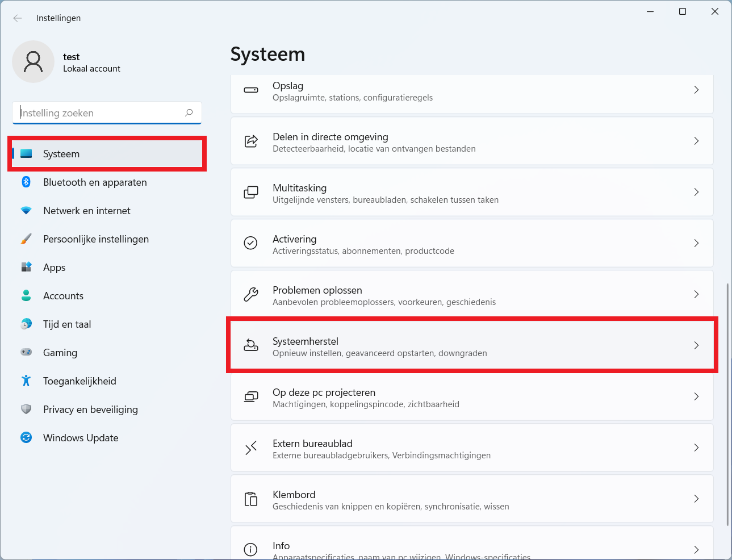Click the search magnifier icon

[x=189, y=112]
